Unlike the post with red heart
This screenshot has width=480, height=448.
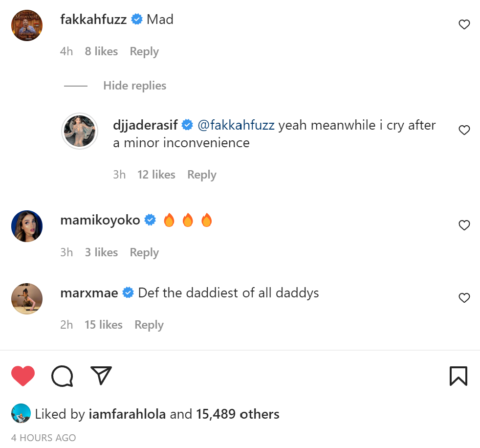coord(23,376)
